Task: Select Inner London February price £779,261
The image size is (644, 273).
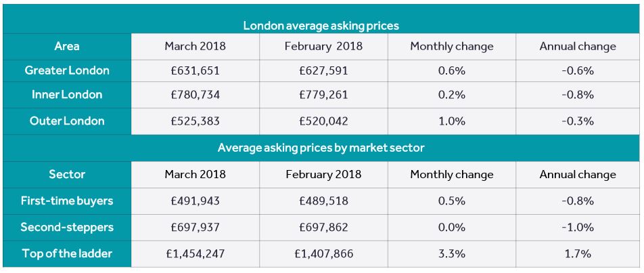Action: click(323, 95)
